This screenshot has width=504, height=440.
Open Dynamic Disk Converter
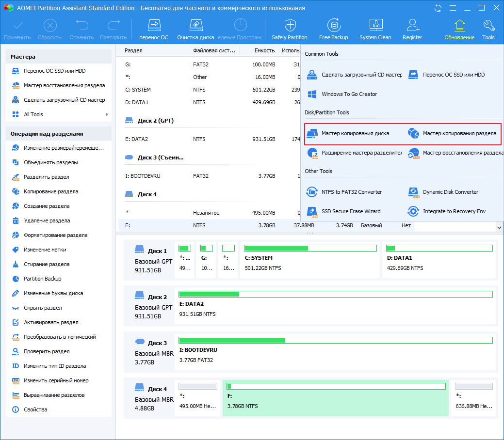click(443, 192)
